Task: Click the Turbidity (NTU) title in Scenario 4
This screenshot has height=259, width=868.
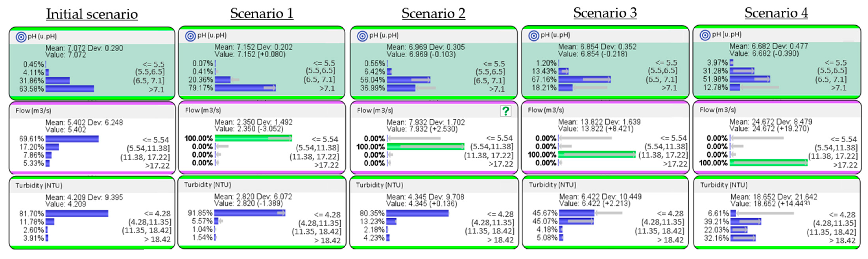Action: (x=724, y=185)
